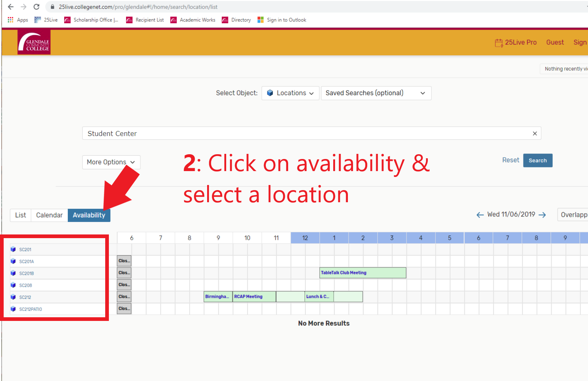Switch to the Calendar view tab

coord(49,215)
